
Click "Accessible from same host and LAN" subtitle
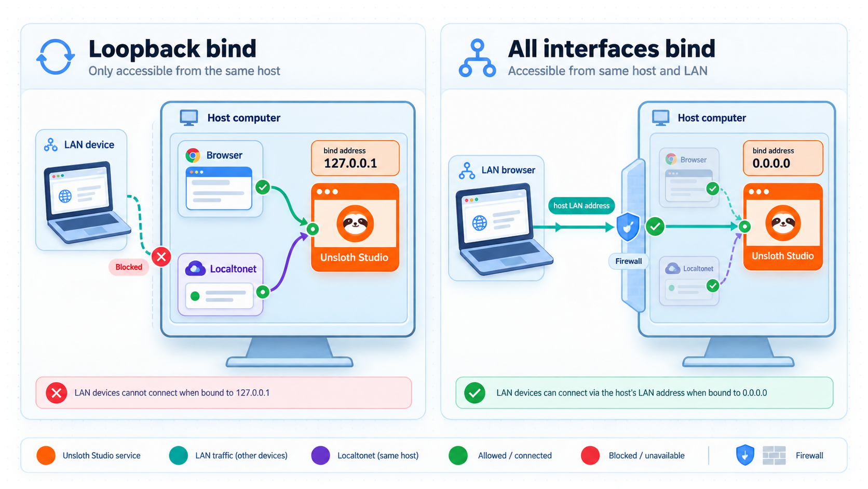pos(608,71)
